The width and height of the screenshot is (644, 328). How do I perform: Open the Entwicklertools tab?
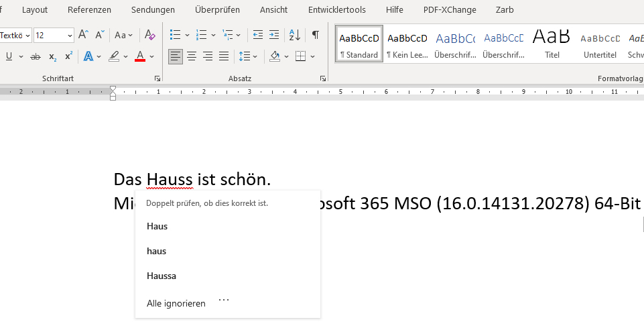337,10
